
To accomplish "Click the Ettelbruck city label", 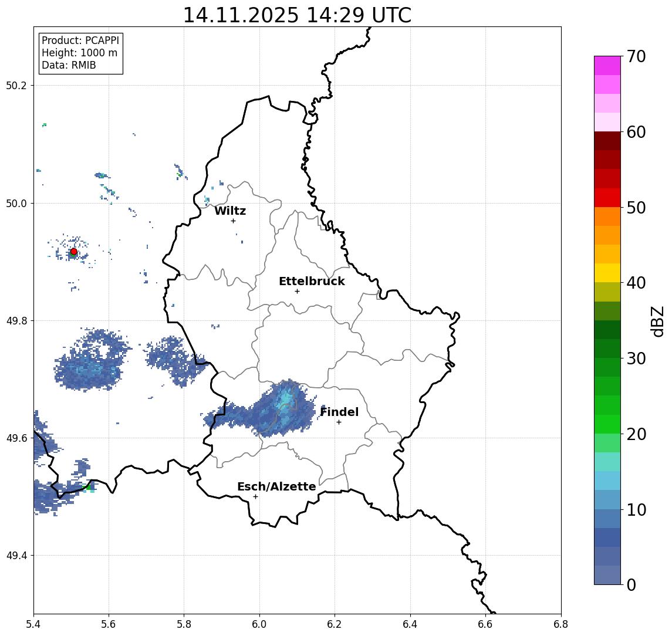I will tap(312, 281).
